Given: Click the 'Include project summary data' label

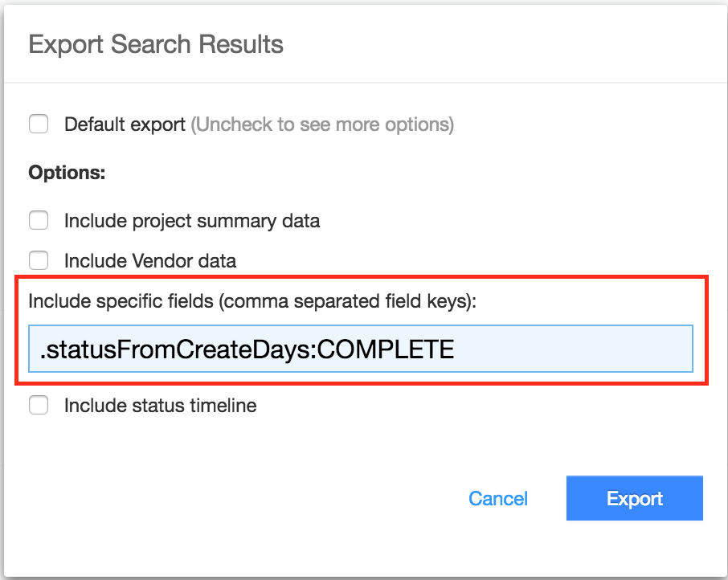Looking at the screenshot, I should click(x=192, y=220).
